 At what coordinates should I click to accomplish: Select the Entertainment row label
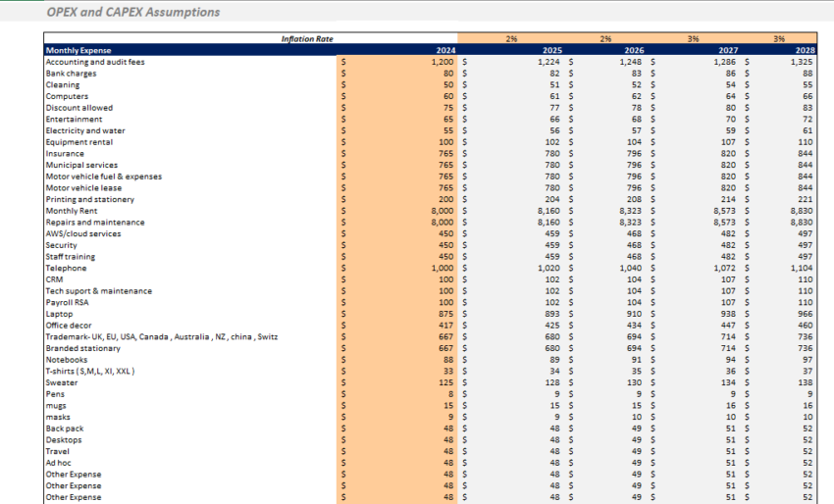(74, 119)
